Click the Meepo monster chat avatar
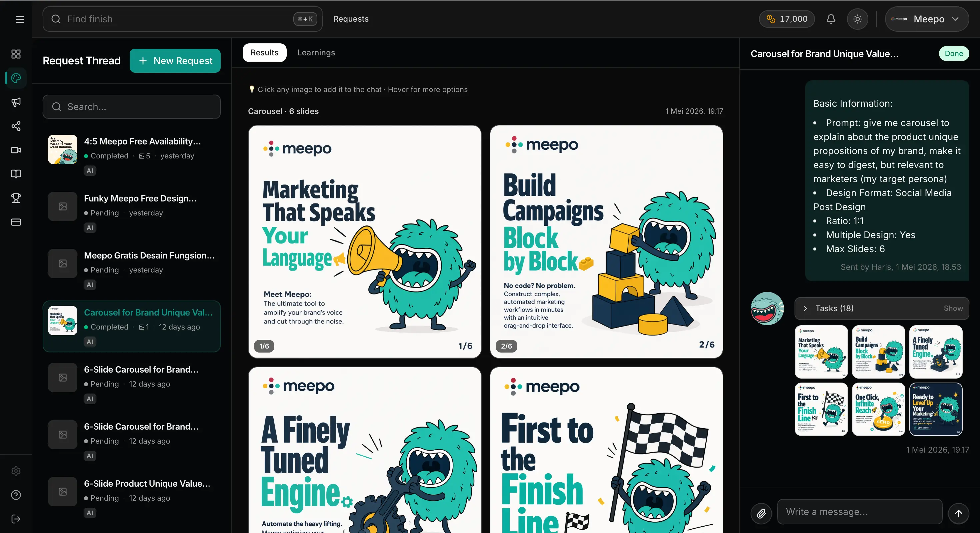 coord(767,309)
